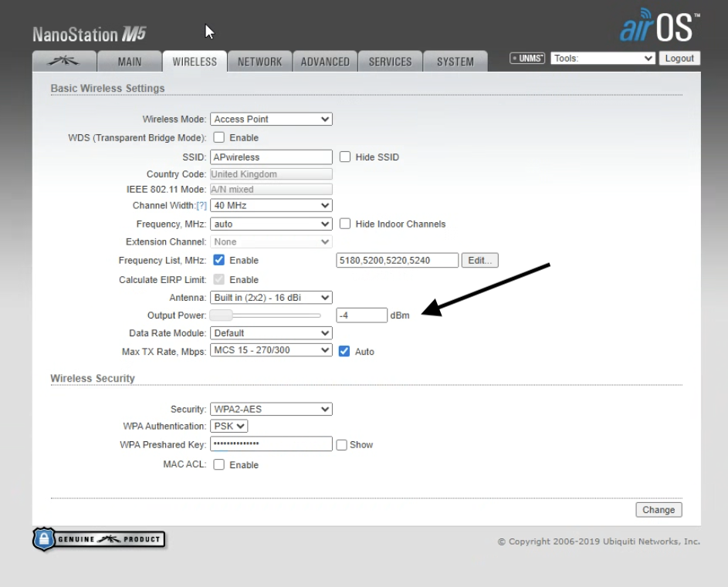Image resolution: width=728 pixels, height=587 pixels.
Task: Open the Max TX Rate dropdown
Action: 271,350
